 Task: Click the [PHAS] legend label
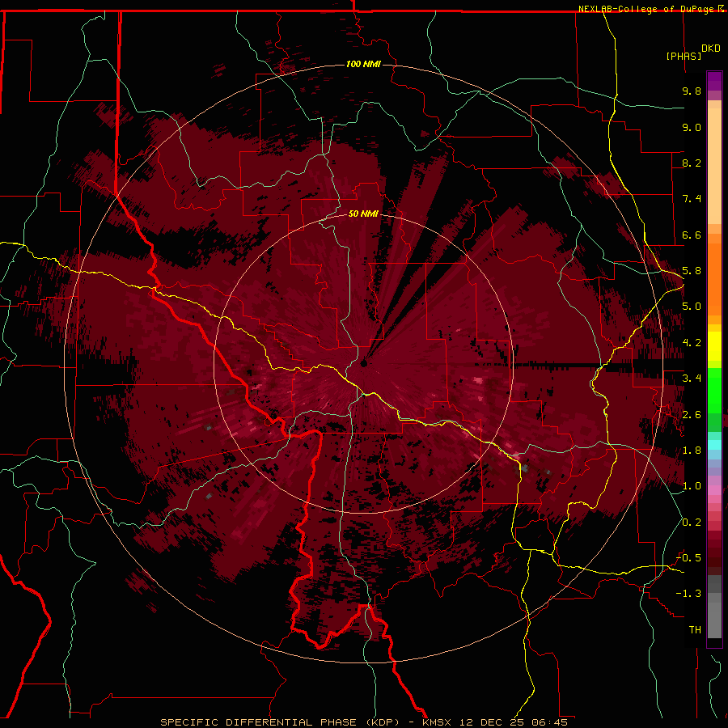tap(684, 56)
